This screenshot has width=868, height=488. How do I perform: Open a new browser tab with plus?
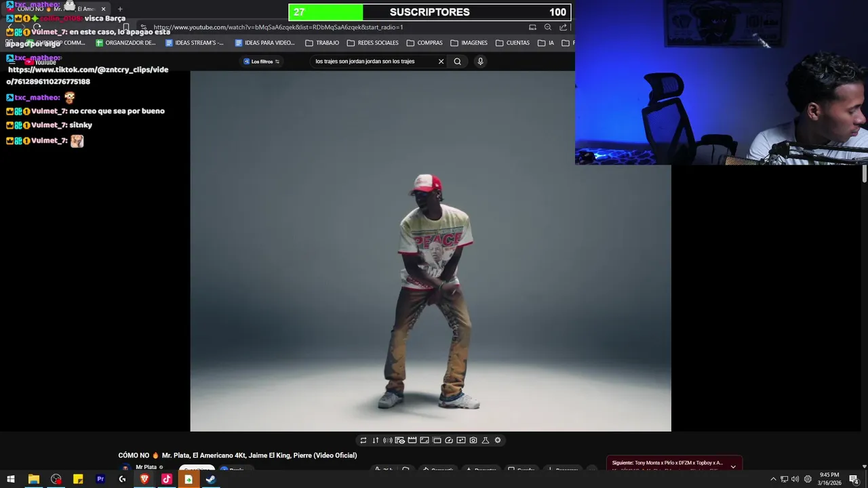(120, 9)
